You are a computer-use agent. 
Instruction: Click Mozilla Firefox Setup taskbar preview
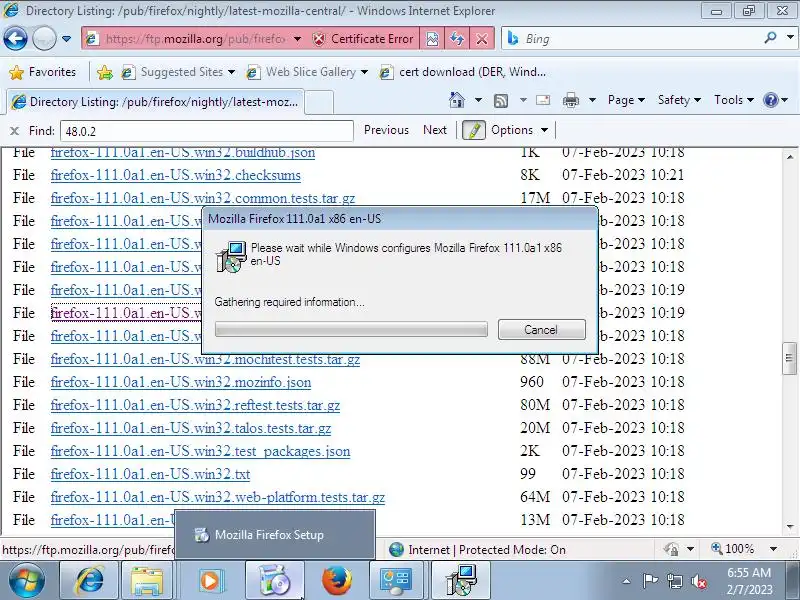click(275, 535)
